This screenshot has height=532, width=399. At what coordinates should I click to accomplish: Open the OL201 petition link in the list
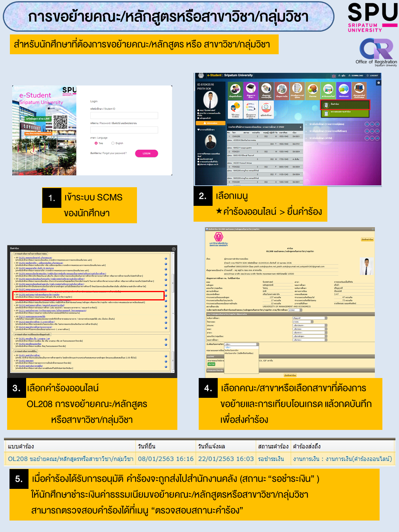35,258
